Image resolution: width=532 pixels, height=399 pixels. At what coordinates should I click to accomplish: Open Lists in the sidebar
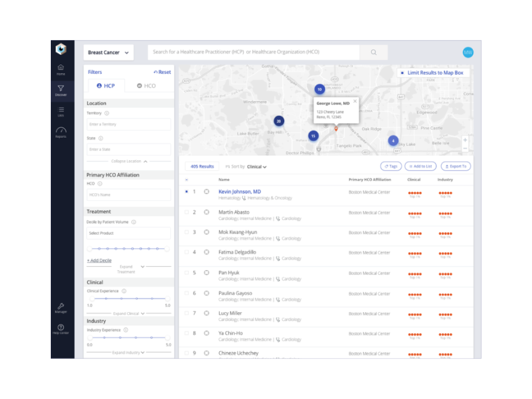[x=61, y=111]
